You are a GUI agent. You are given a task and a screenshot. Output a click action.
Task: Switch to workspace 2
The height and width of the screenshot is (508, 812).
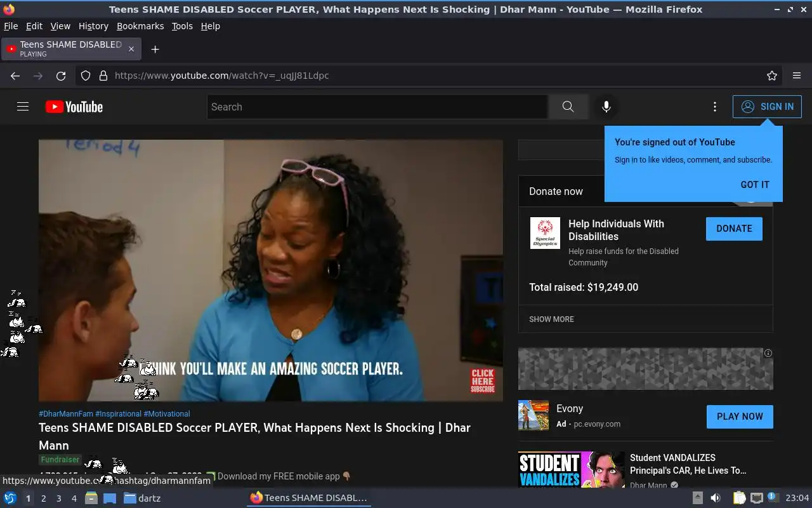44,498
